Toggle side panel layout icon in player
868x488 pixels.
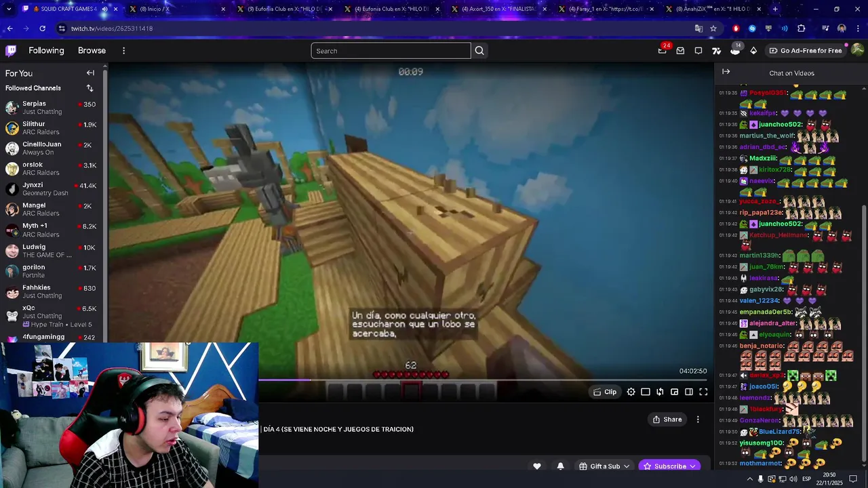689,392
